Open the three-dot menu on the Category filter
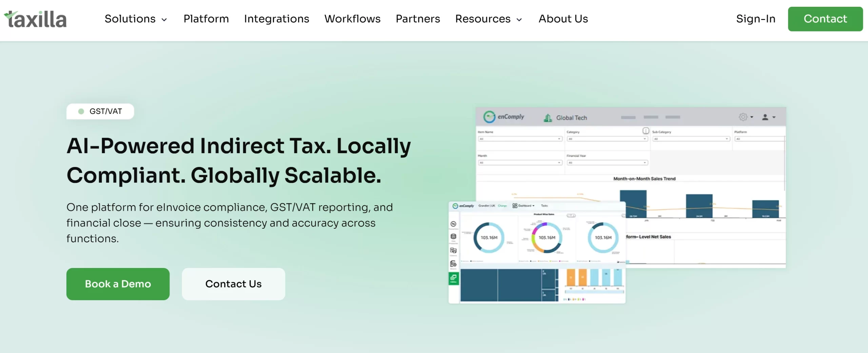This screenshot has width=868, height=353. (x=646, y=131)
